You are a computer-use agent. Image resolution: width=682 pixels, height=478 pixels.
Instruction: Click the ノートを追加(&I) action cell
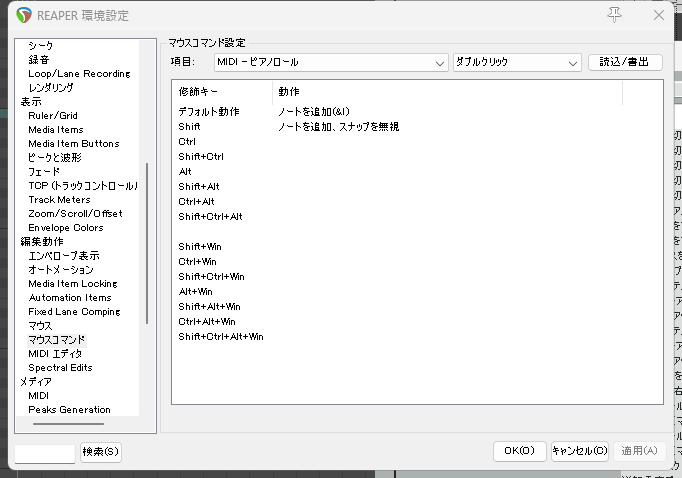click(x=314, y=112)
